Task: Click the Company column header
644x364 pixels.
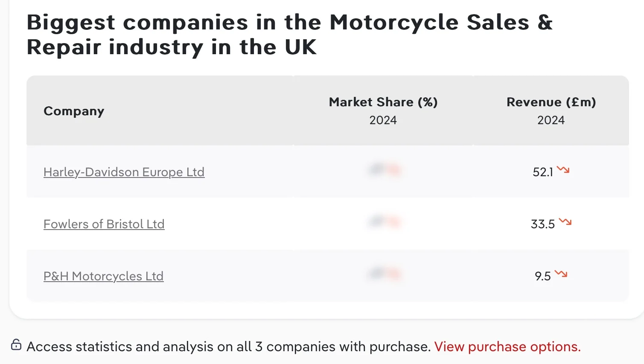Action: (74, 111)
